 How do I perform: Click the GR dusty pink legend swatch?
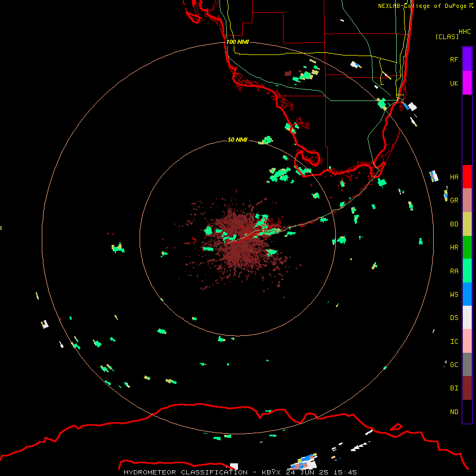coord(467,200)
